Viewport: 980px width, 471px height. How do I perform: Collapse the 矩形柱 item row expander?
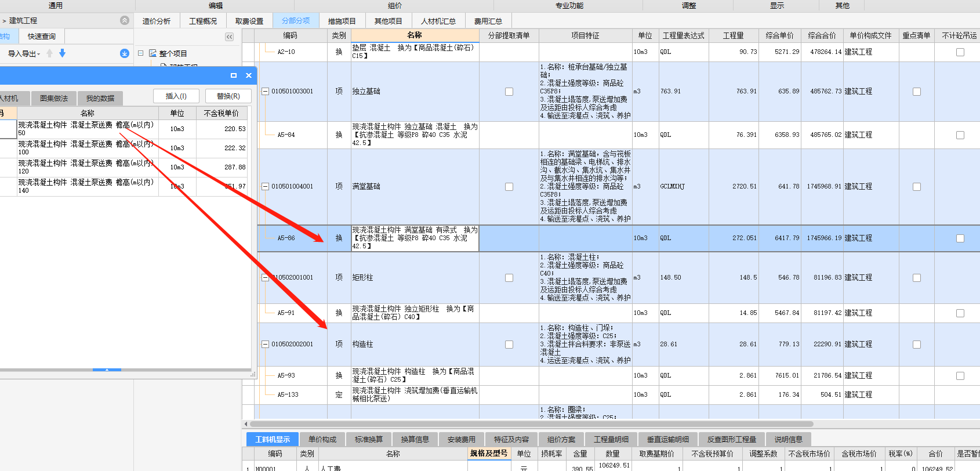(x=265, y=277)
